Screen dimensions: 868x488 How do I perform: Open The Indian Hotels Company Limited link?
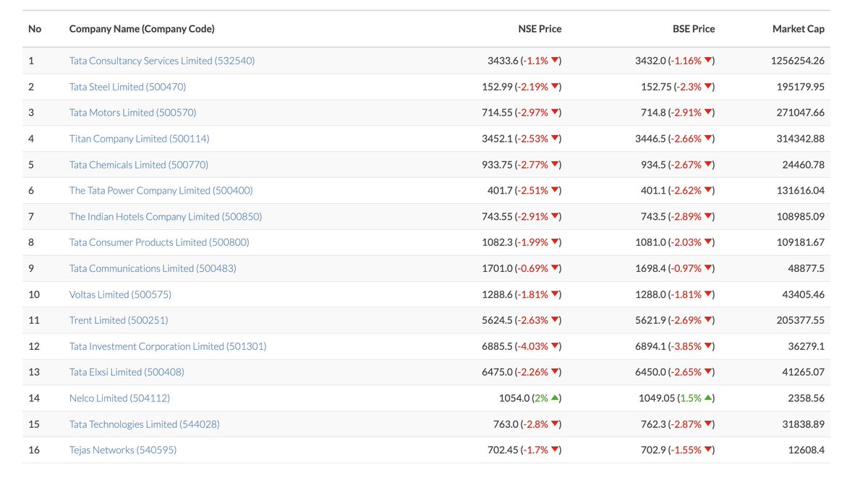click(x=166, y=217)
